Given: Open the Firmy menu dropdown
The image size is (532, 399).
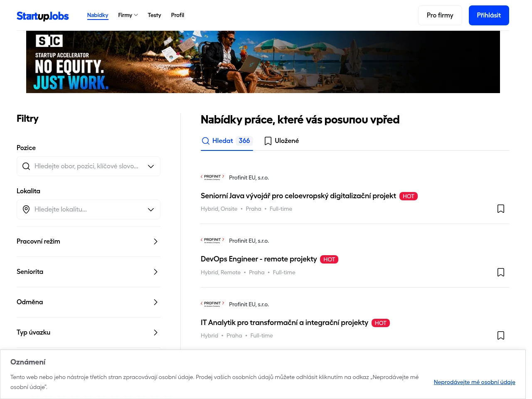Looking at the screenshot, I should click(128, 15).
